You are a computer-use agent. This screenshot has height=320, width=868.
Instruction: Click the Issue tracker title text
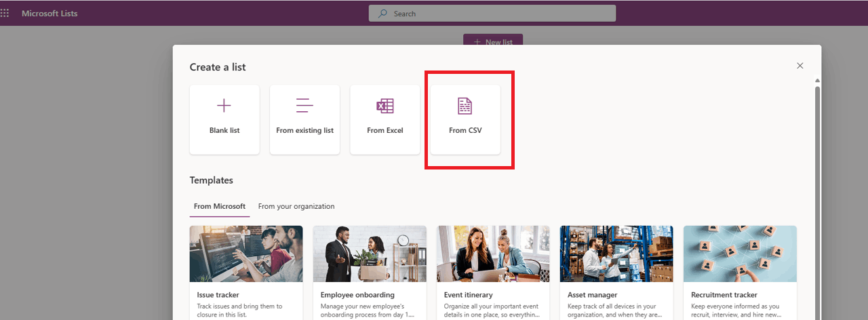pyautogui.click(x=218, y=295)
